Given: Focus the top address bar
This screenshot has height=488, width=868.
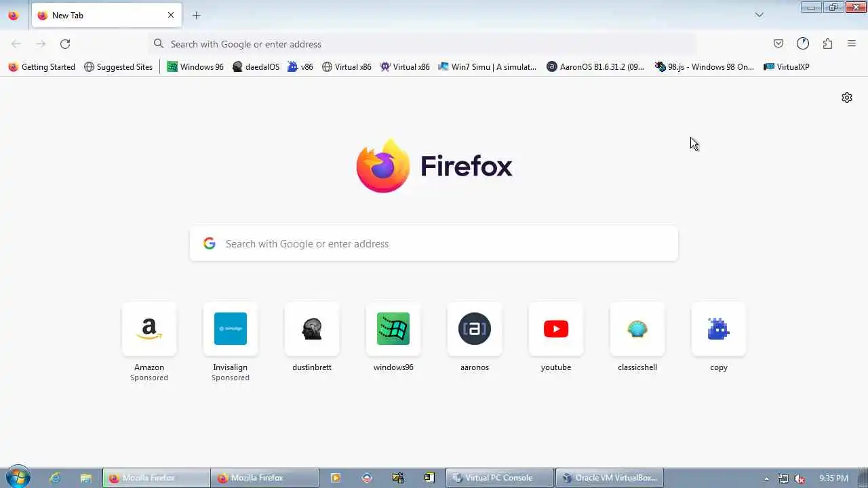Looking at the screenshot, I should 422,43.
